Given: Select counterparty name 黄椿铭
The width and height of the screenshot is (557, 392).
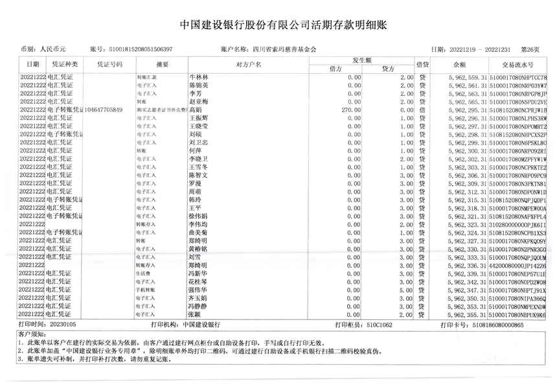Looking at the screenshot, I should [x=198, y=249].
